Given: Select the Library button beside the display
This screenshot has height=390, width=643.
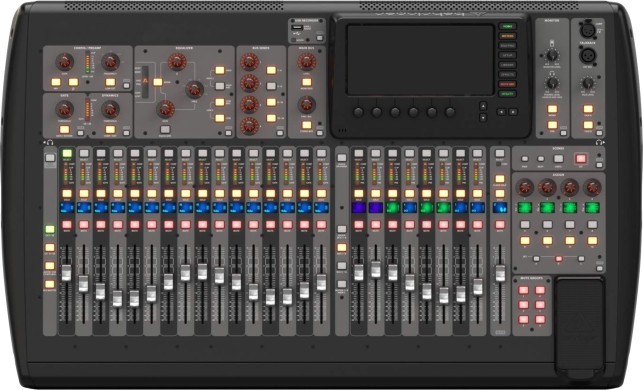Looking at the screenshot, I should pos(507,65).
